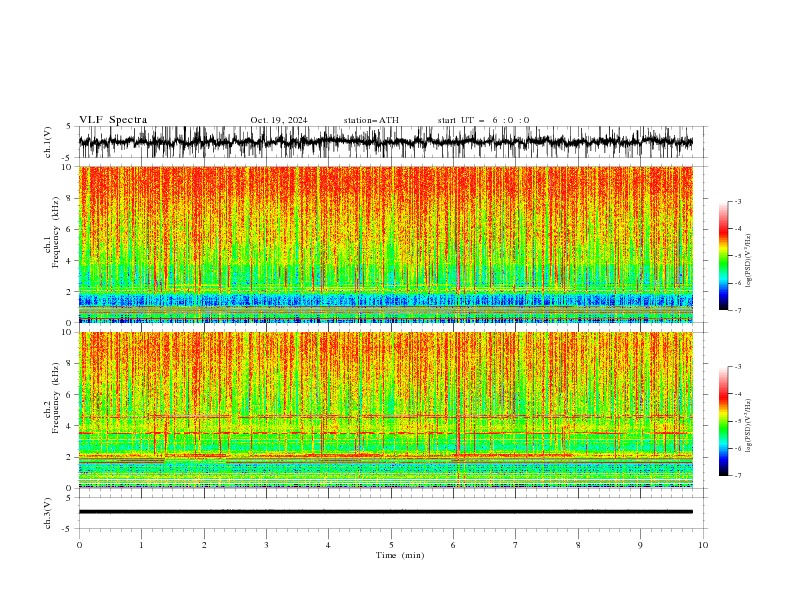This screenshot has height=612, width=792.
Task: Click the log(PSD) label of ch.2 color bar
Action: [x=749, y=426]
